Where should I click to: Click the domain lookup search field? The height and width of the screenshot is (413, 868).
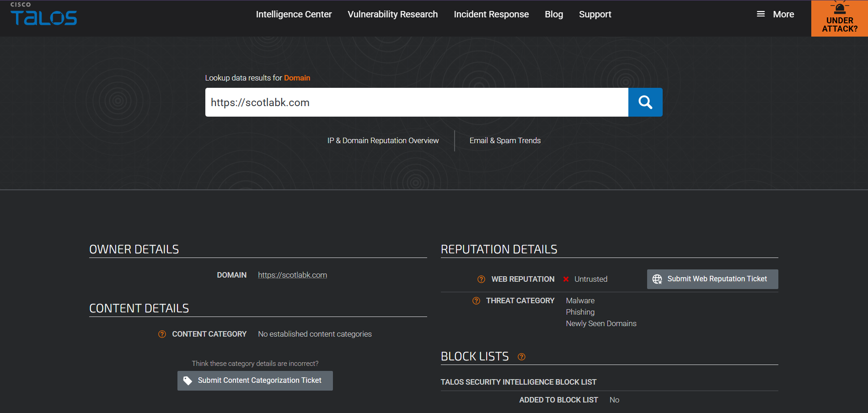tap(417, 102)
